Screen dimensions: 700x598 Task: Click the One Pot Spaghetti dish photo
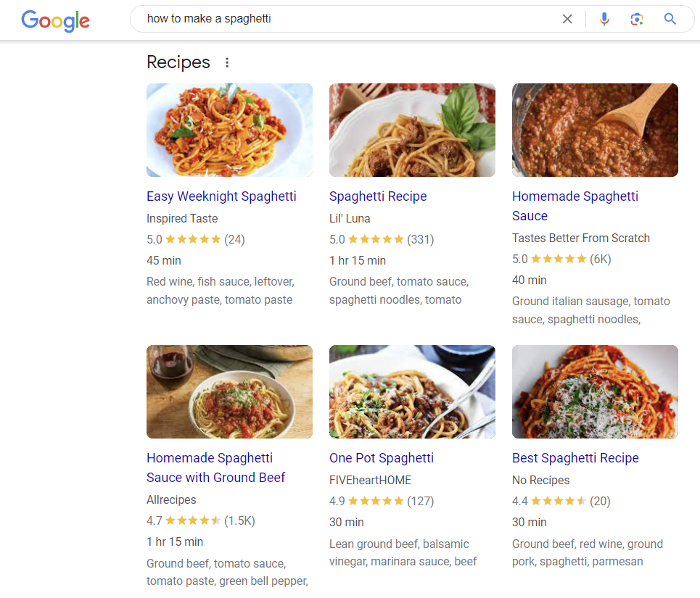point(412,391)
